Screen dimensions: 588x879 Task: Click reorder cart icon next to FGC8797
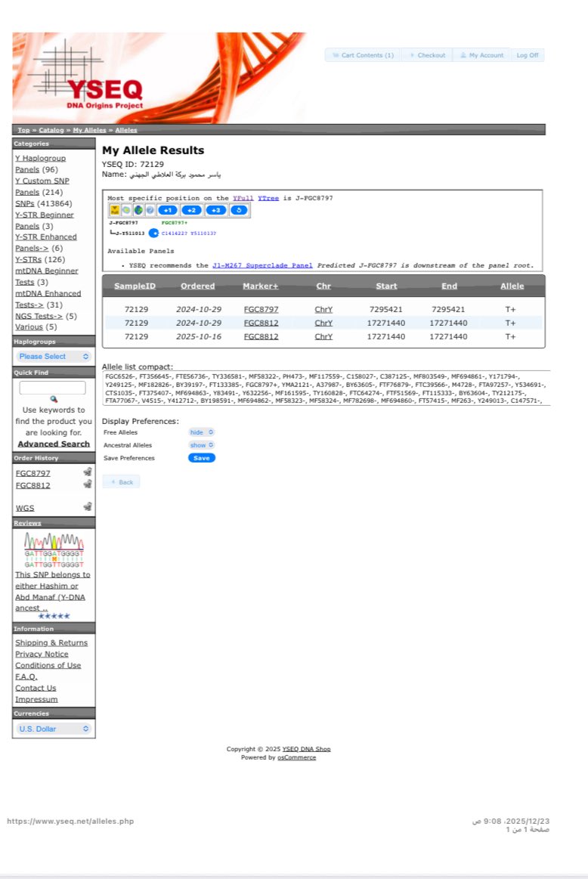pos(88,472)
